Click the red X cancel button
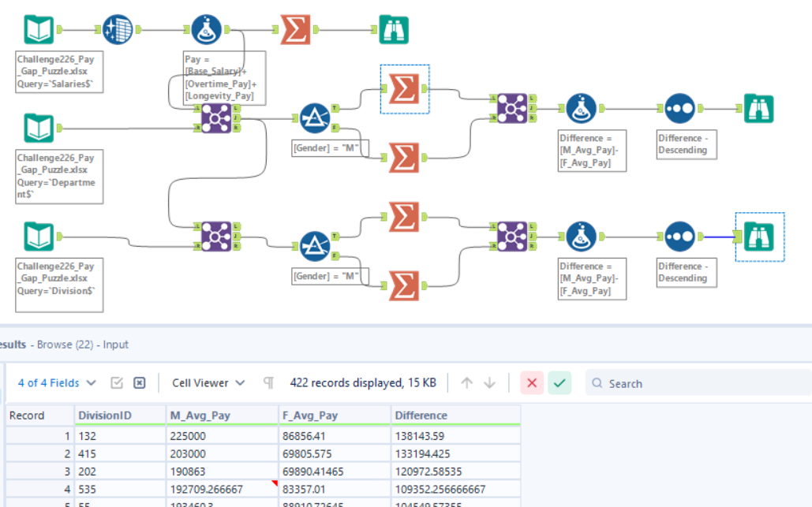Screen dimensions: 812x507 (x=532, y=383)
